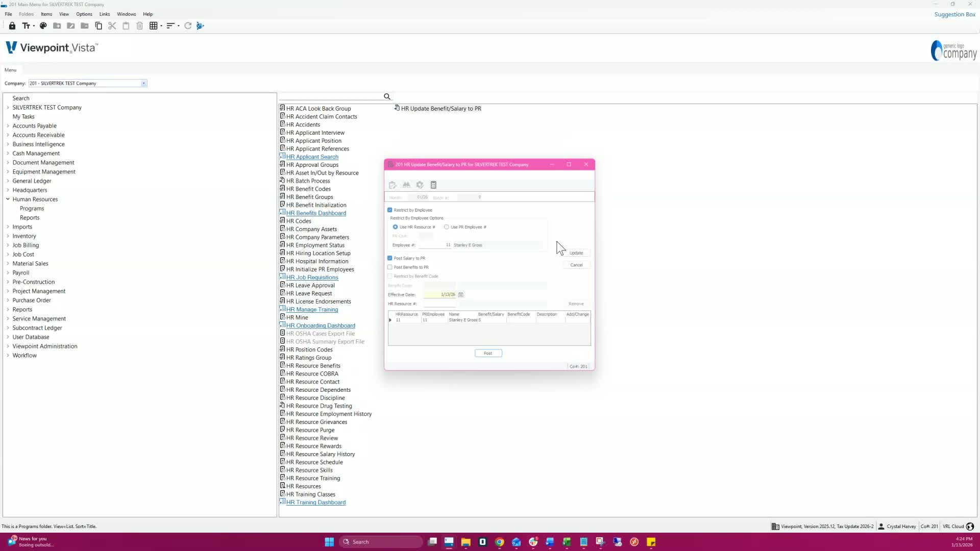Select Use PR Employee # radio button
This screenshot has height=551, width=980.
tap(447, 227)
